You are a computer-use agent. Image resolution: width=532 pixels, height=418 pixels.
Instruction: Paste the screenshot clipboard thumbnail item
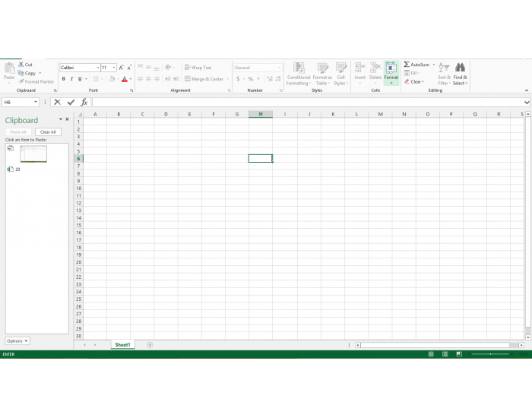(x=33, y=154)
